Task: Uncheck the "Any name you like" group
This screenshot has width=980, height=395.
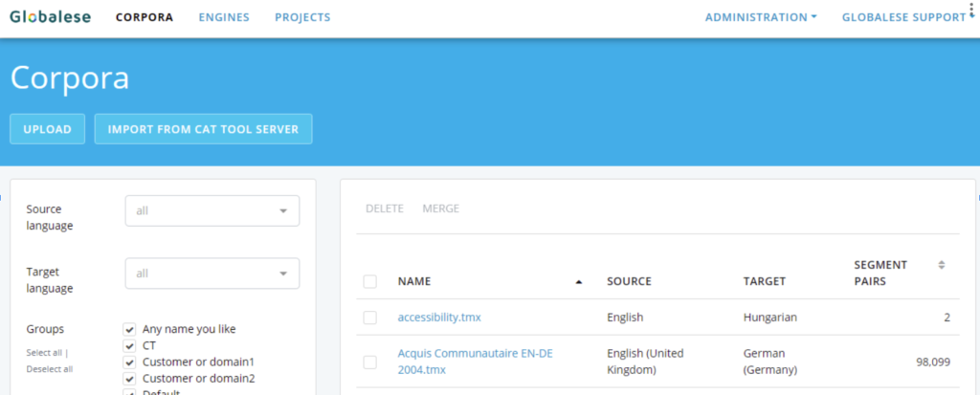Action: pos(129,329)
